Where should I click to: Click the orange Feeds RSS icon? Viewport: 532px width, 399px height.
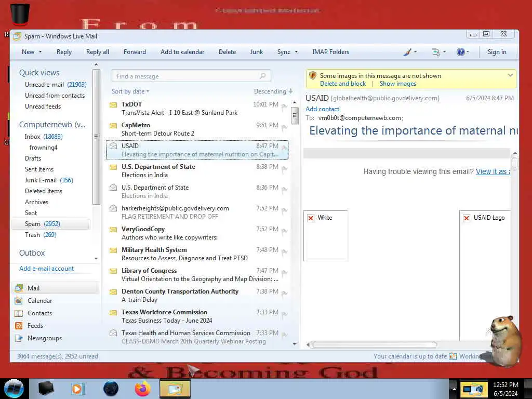pyautogui.click(x=19, y=326)
